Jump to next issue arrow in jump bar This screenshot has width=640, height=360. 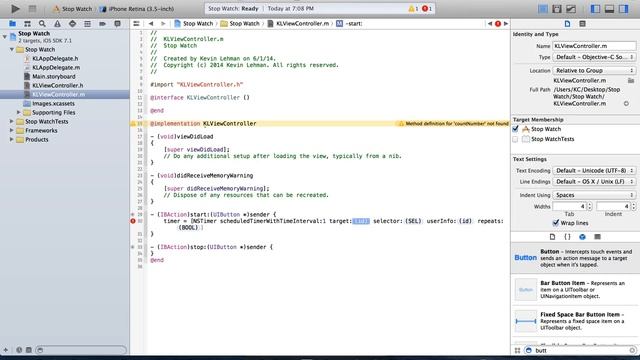pos(506,24)
